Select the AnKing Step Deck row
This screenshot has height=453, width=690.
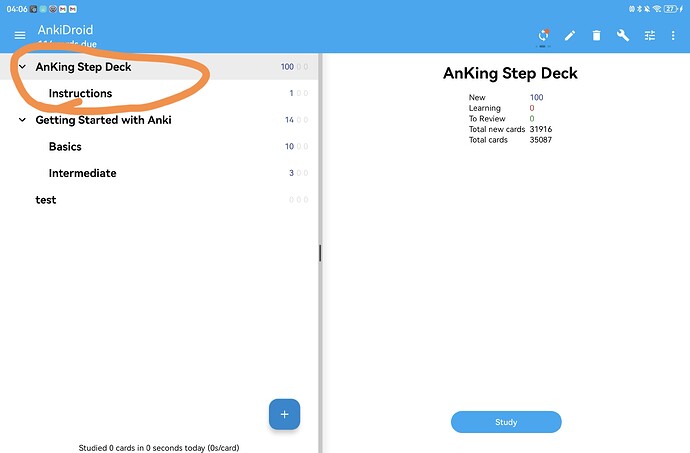click(x=158, y=66)
